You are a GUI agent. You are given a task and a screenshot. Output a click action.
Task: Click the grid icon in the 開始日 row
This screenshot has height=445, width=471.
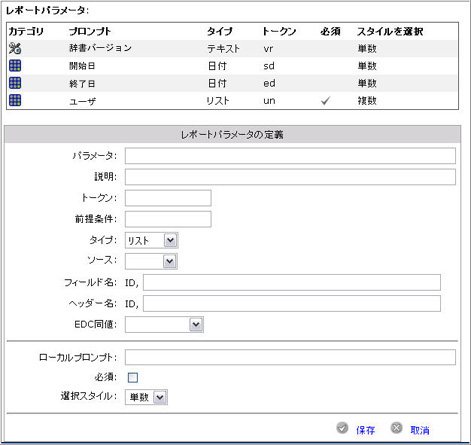coord(15,66)
